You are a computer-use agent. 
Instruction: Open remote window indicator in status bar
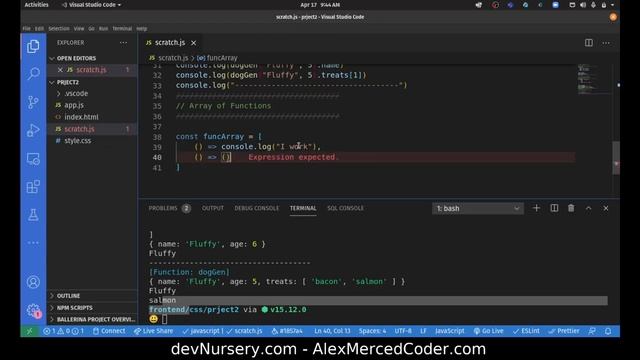(x=29, y=331)
